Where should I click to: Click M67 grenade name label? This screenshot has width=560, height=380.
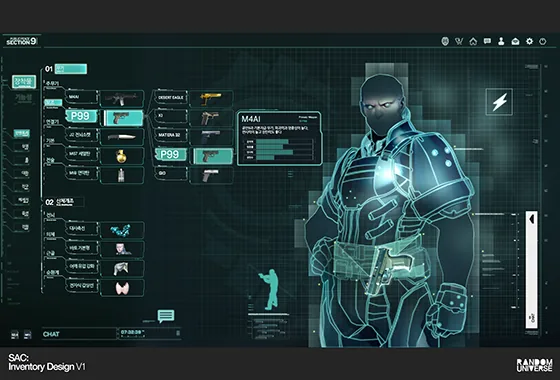pos(82,154)
